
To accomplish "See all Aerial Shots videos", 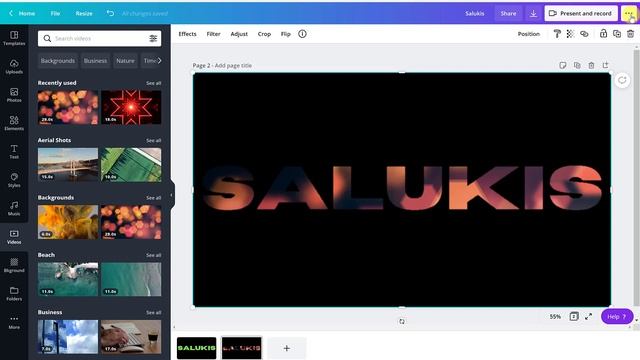I will pyautogui.click(x=153, y=140).
